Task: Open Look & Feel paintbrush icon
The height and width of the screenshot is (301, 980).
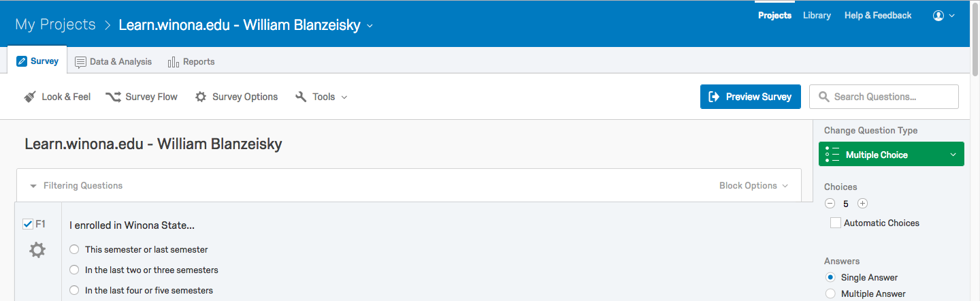Action: pyautogui.click(x=30, y=97)
